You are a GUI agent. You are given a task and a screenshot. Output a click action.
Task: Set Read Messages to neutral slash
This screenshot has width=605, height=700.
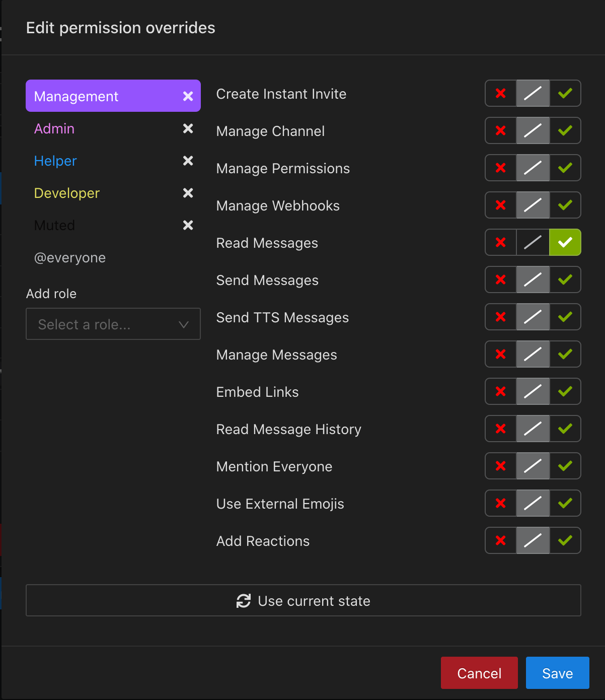pos(533,242)
